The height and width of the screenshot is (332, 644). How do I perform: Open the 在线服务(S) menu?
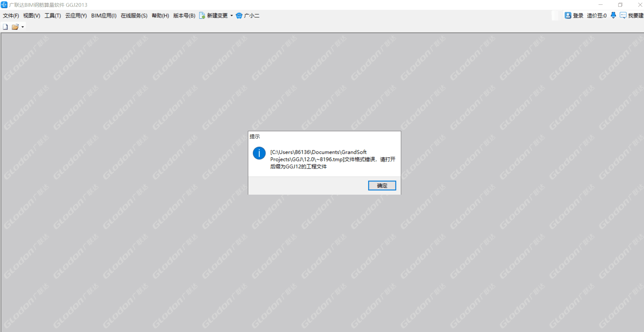click(x=134, y=16)
